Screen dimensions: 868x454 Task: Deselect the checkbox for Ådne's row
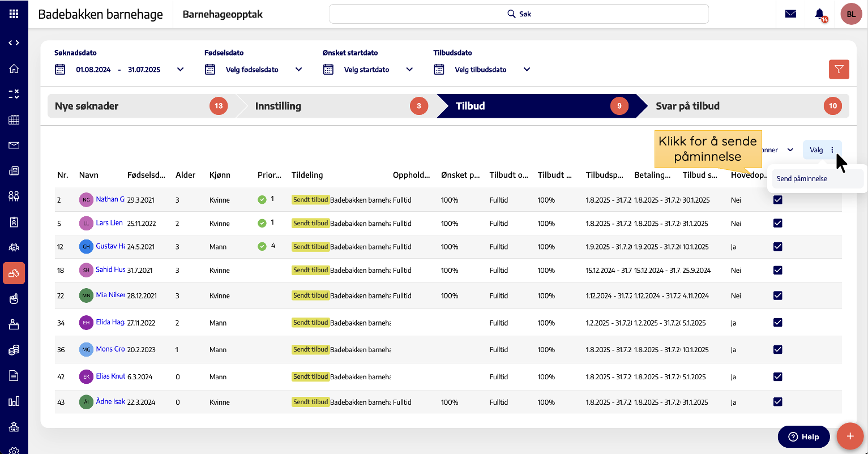click(x=777, y=402)
